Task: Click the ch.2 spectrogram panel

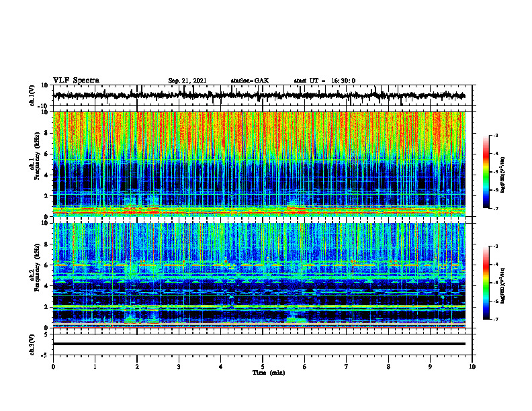Action: [x=259, y=275]
